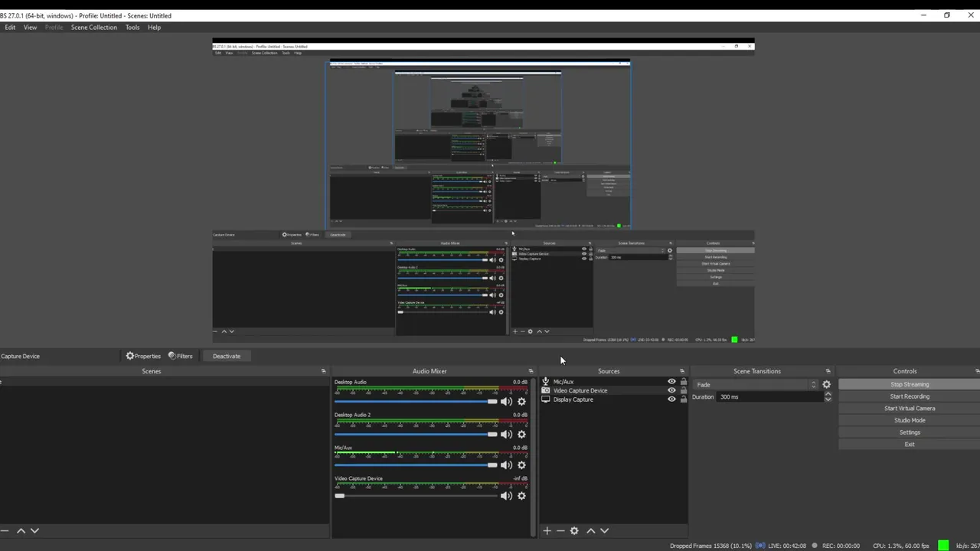Open Filters for selected source
Image resolution: width=980 pixels, height=551 pixels.
point(181,356)
